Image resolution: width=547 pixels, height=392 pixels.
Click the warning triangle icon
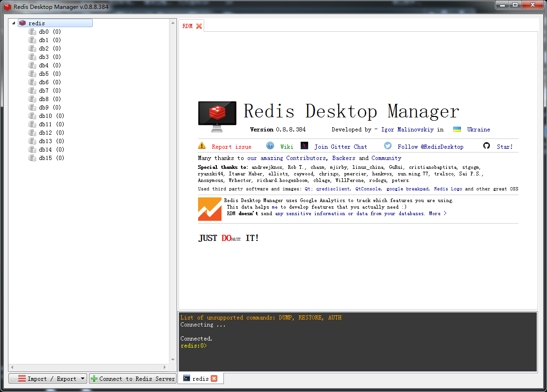point(202,145)
